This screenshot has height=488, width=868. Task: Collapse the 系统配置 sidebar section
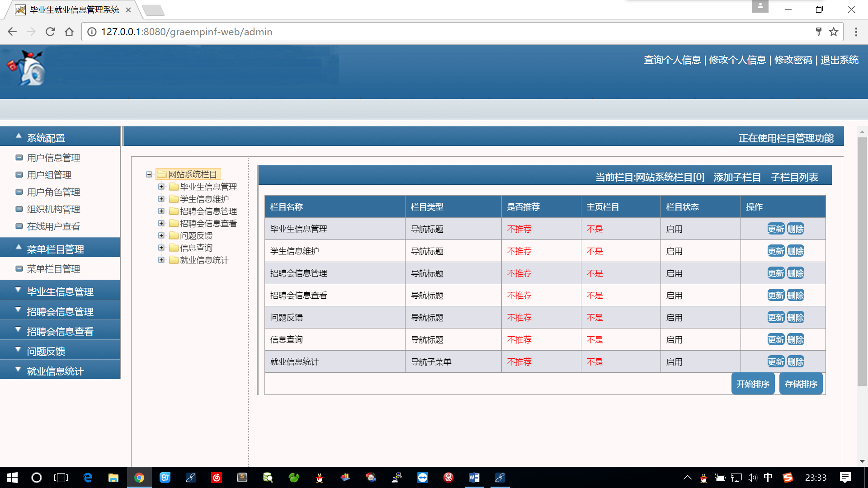pyautogui.click(x=46, y=138)
